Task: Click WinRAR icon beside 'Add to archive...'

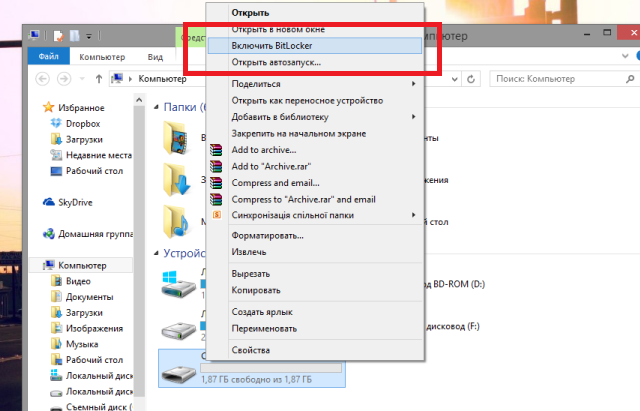Action: coord(216,150)
